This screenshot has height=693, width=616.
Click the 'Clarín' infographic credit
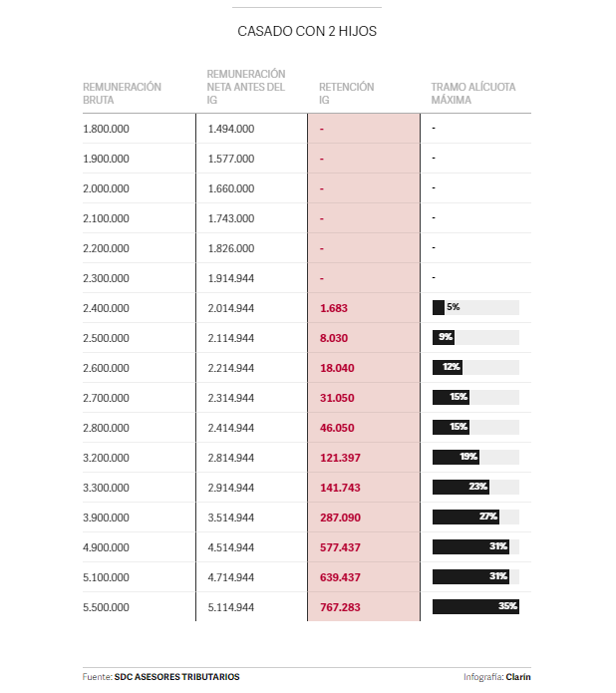point(518,677)
